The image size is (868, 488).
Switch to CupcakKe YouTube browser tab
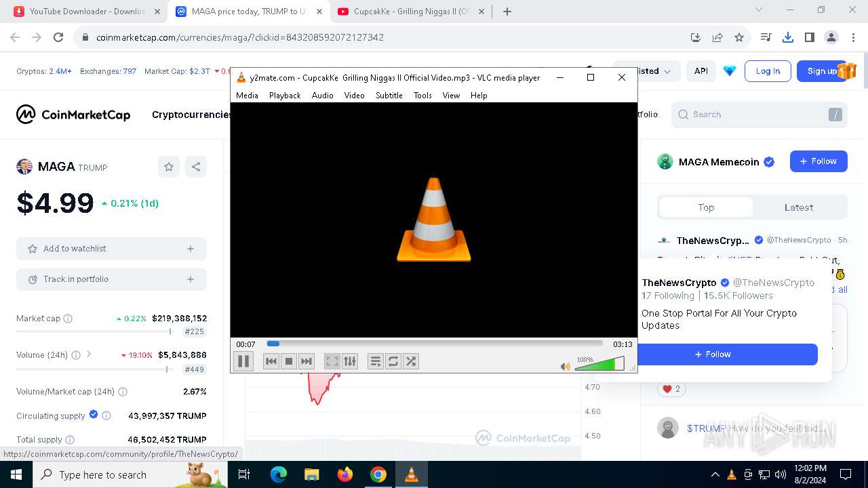[411, 12]
